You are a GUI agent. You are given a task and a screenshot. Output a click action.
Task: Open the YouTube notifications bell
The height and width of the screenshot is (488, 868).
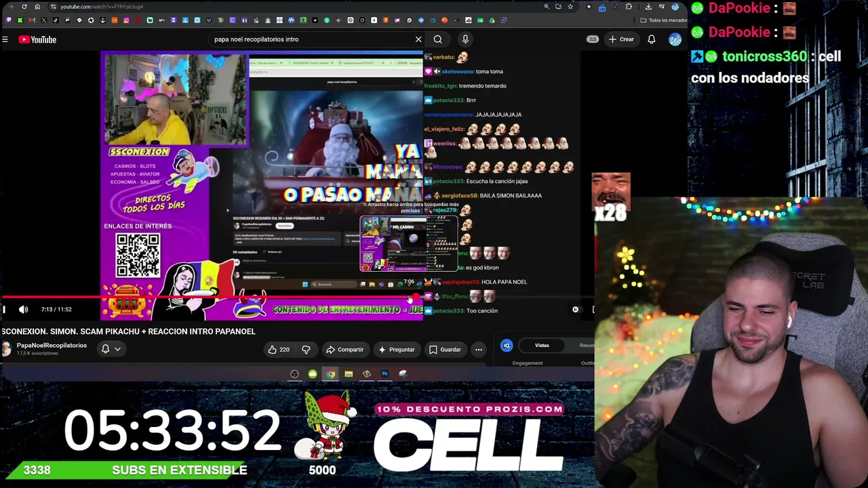651,39
